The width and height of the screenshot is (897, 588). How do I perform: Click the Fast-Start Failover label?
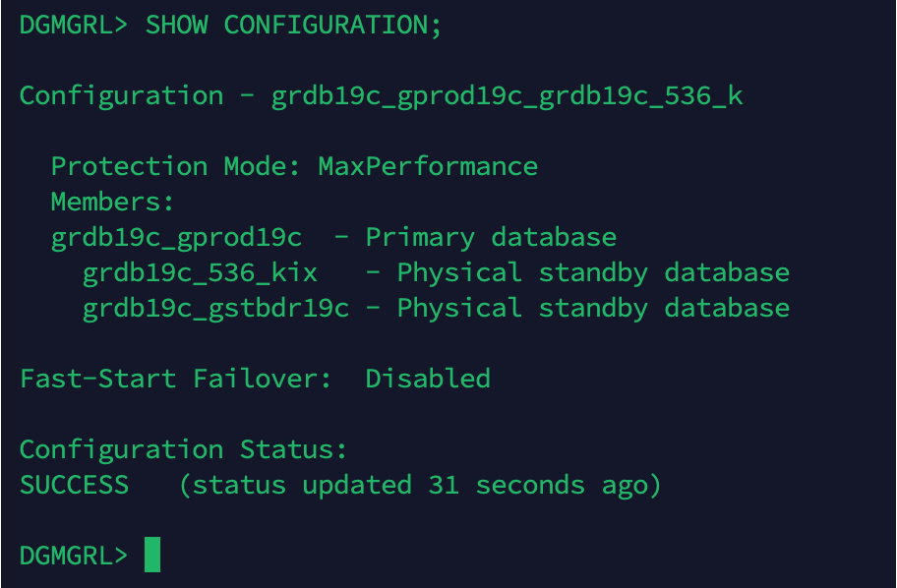tap(176, 379)
